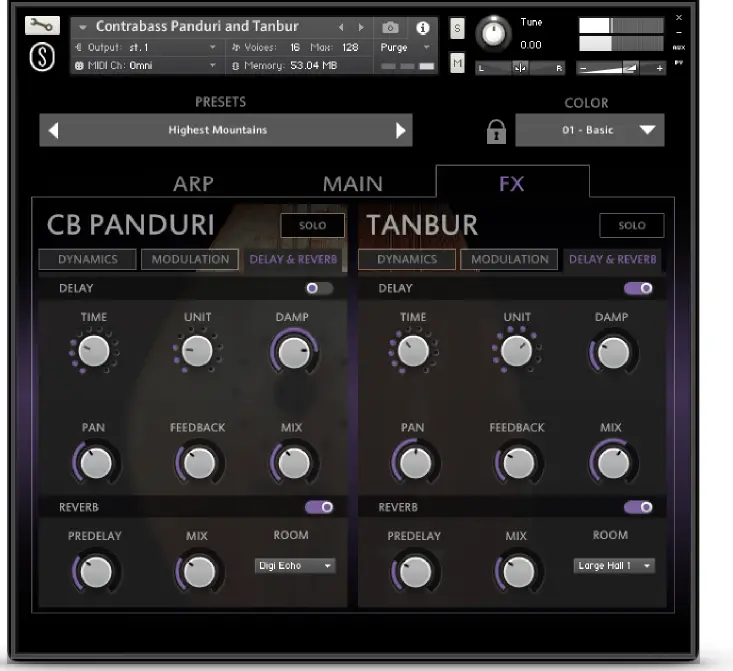Viewport: 733px width, 671px height.
Task: Click Tanbur delay Feedback knob
Action: coord(518,463)
